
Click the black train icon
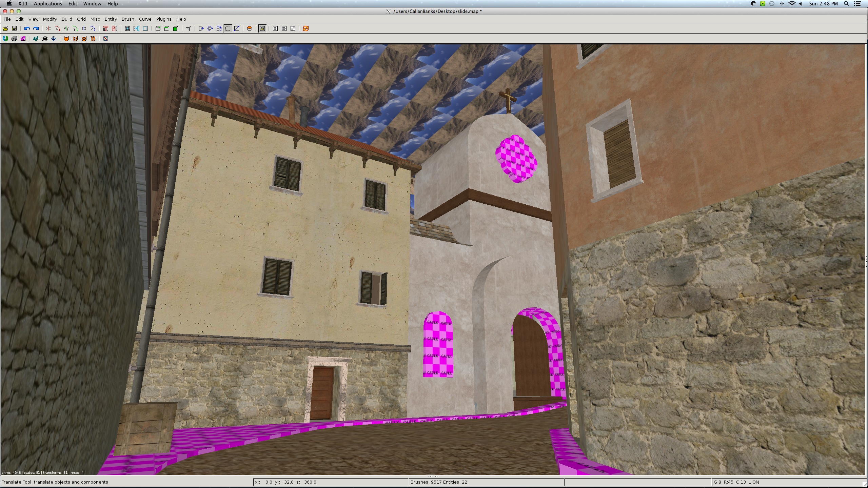pyautogui.click(x=45, y=39)
